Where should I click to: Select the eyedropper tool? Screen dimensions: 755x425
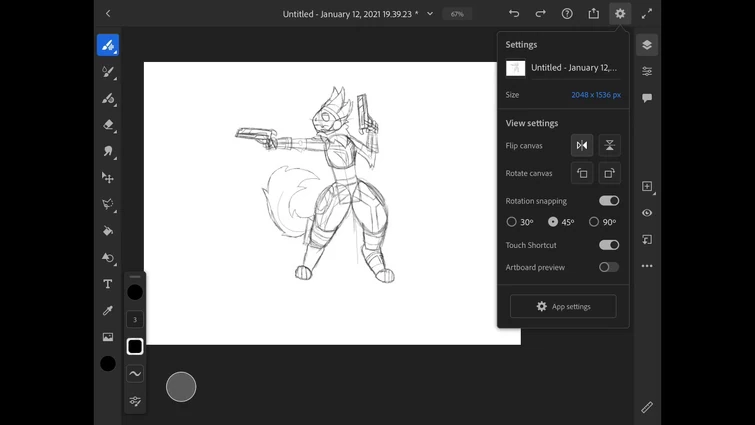click(x=108, y=310)
